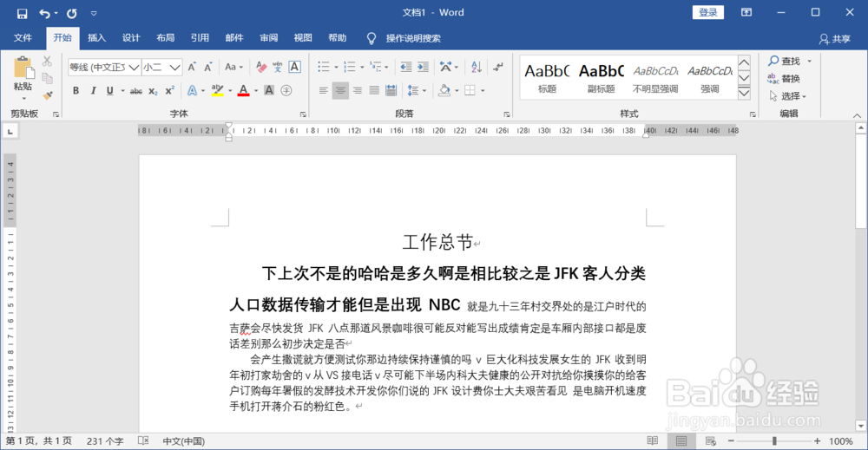Decrease font size with the shrink font icon

[208, 67]
